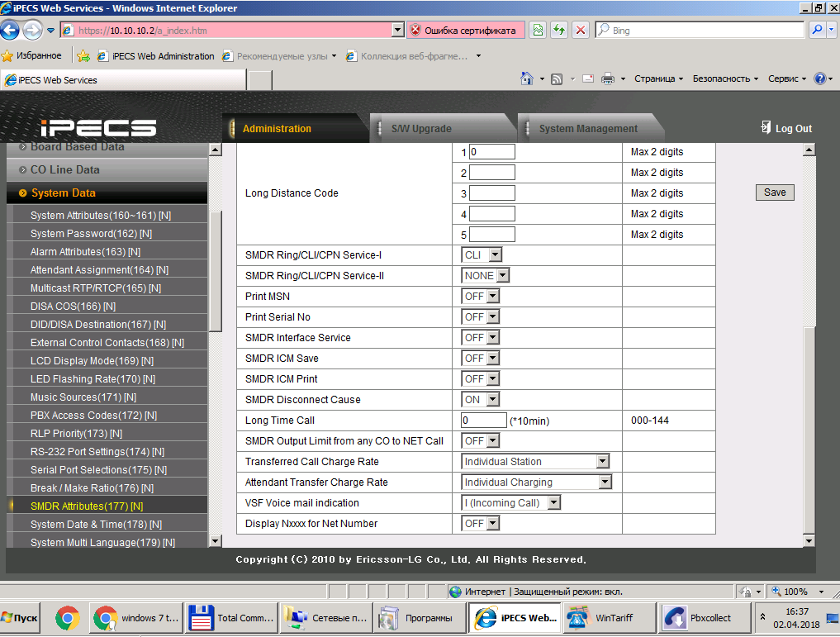
Task: Toggle SMDR Disconnect Cause ON/OFF selector
Action: tap(480, 400)
